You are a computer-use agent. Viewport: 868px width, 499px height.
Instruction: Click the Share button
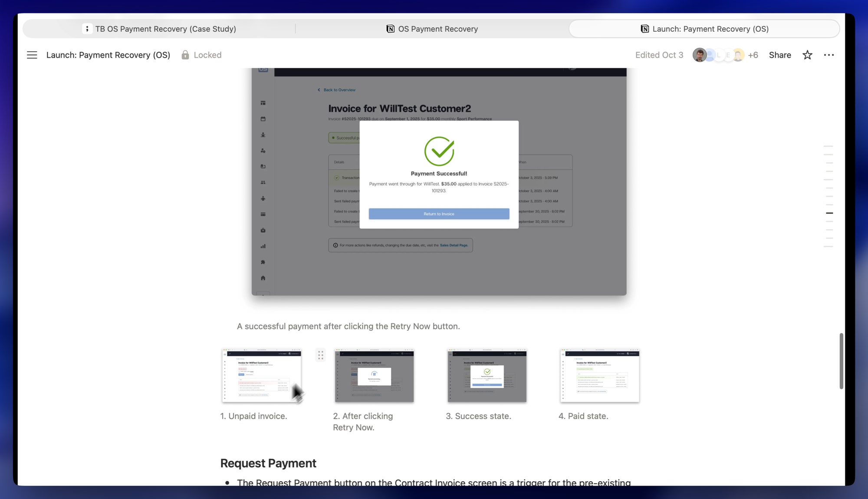coord(780,55)
